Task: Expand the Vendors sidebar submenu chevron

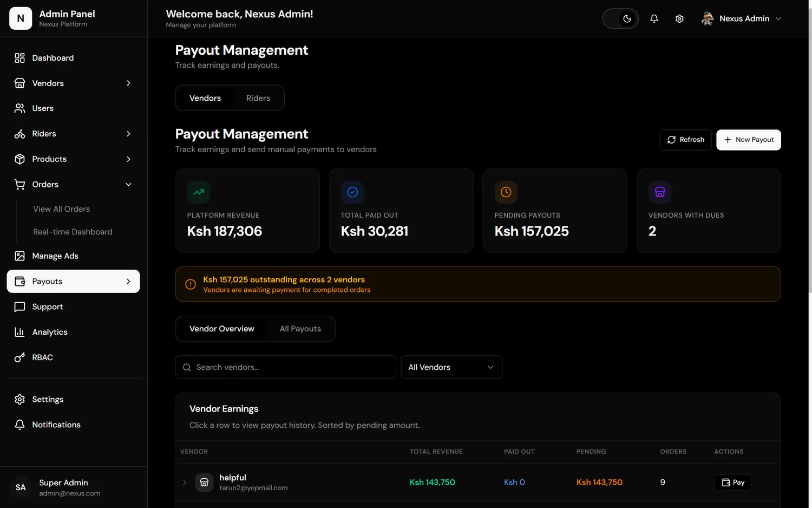Action: click(x=128, y=83)
